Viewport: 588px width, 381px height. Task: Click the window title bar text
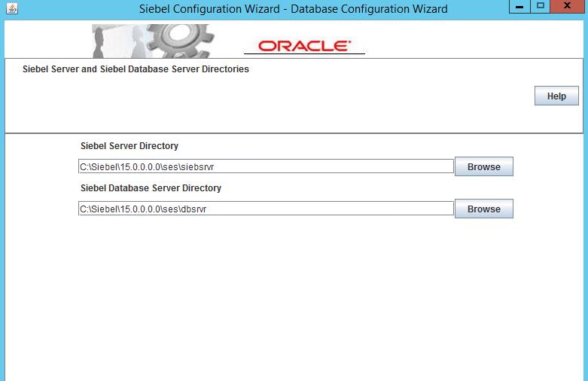294,9
